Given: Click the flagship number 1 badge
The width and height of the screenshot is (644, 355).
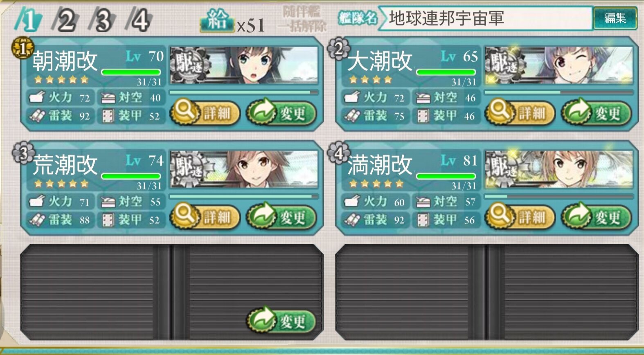Looking at the screenshot, I should point(23,48).
